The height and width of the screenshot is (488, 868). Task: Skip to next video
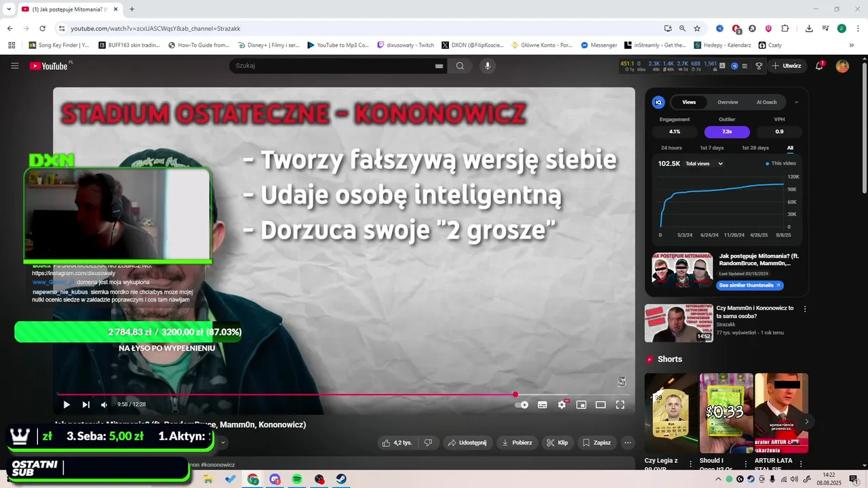[x=85, y=405]
